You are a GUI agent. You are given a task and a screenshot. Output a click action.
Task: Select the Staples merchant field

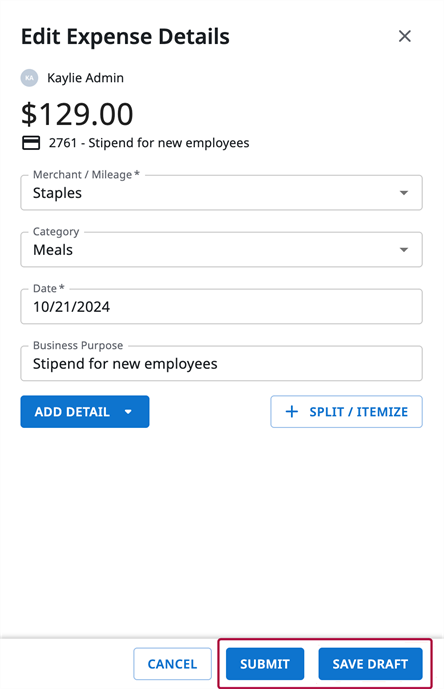click(222, 192)
